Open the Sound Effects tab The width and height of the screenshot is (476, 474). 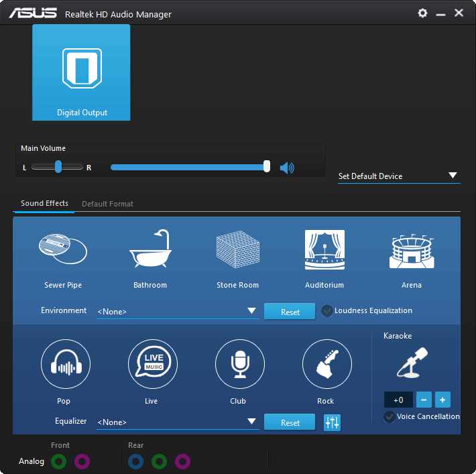pos(44,204)
